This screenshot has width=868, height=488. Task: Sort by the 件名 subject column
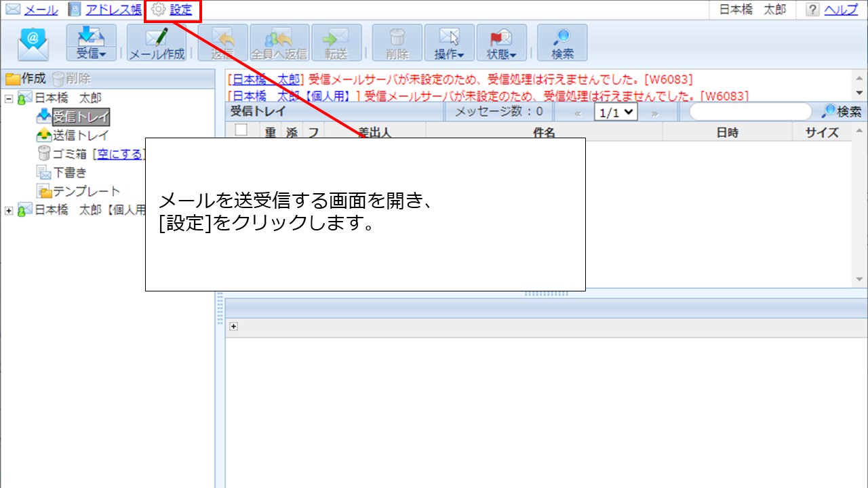coord(545,132)
